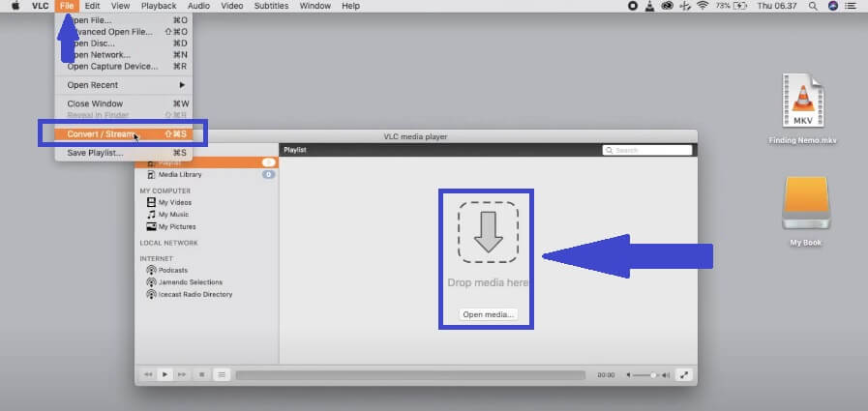This screenshot has height=411, width=868.
Task: Set volume to maximum with loud speaker icon
Action: coord(666,375)
